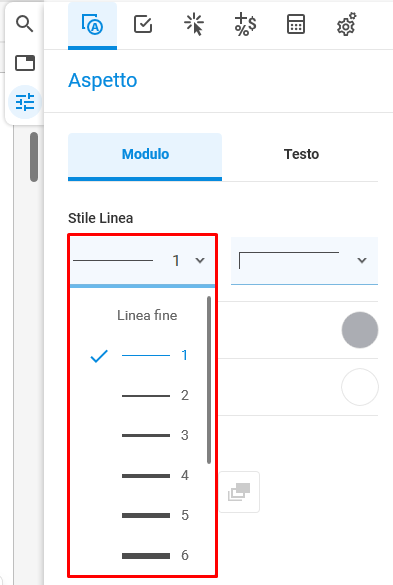Open the format percent-dollar tab icon

(x=245, y=25)
